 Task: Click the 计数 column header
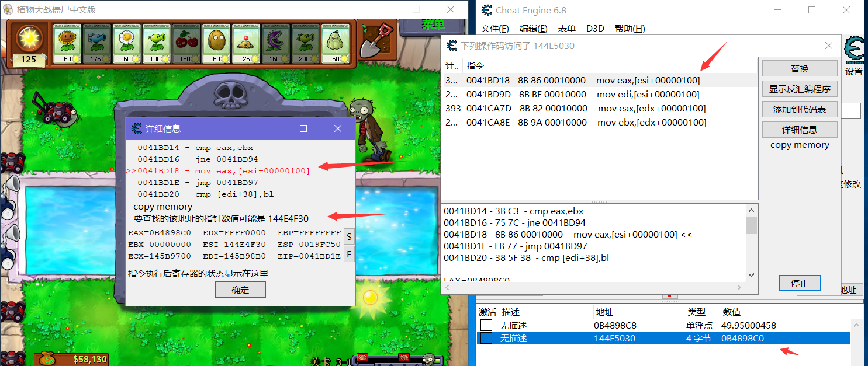[x=452, y=65]
